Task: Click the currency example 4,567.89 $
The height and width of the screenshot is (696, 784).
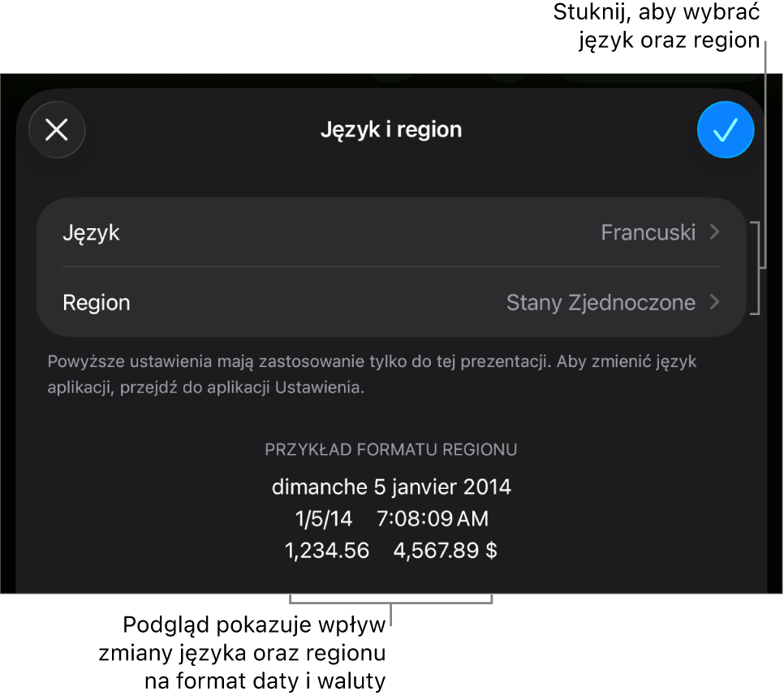Action: click(445, 551)
